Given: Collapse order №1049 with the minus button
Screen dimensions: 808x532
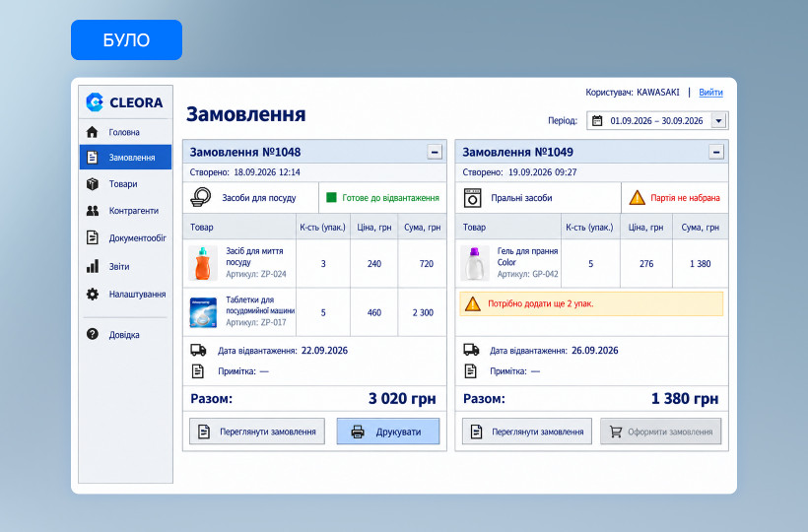Looking at the screenshot, I should click(x=715, y=152).
